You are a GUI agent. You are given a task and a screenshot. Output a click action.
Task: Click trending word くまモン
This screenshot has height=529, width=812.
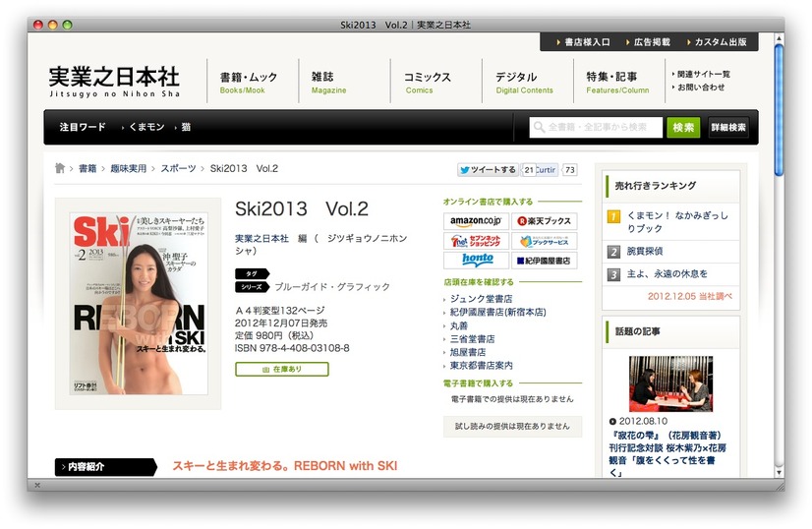(x=146, y=127)
